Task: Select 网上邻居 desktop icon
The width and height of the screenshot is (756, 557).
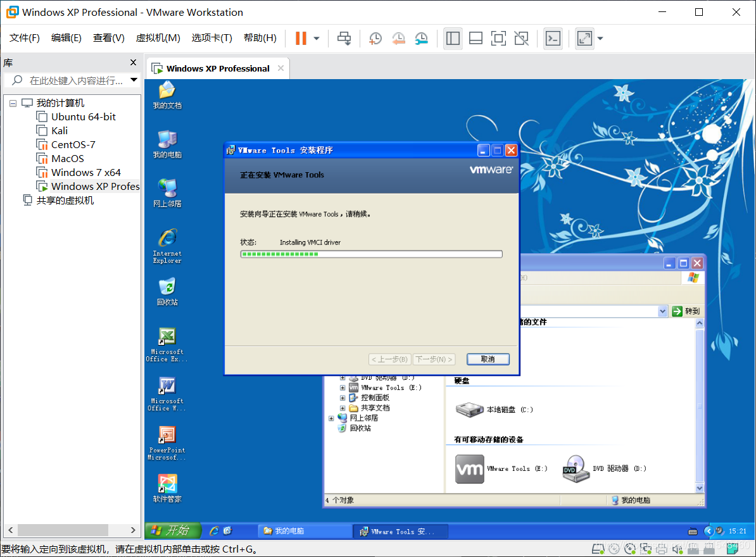Action: point(167,193)
